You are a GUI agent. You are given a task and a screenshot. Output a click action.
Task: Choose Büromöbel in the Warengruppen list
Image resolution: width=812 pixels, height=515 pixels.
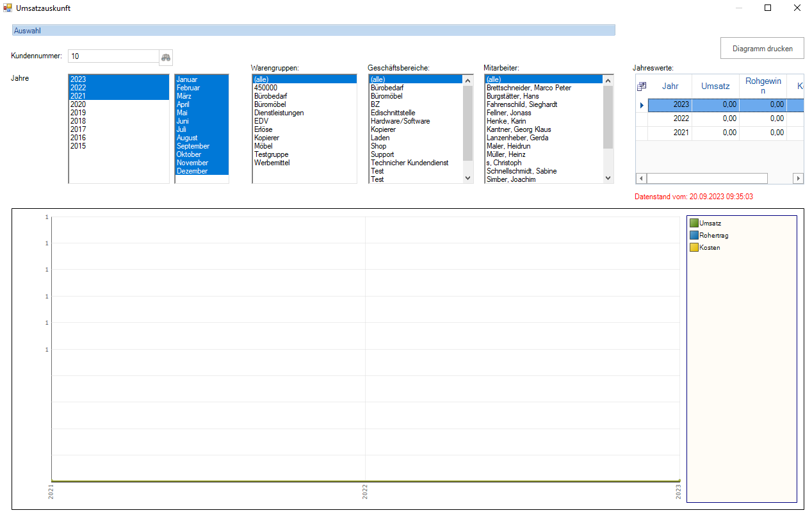click(270, 104)
